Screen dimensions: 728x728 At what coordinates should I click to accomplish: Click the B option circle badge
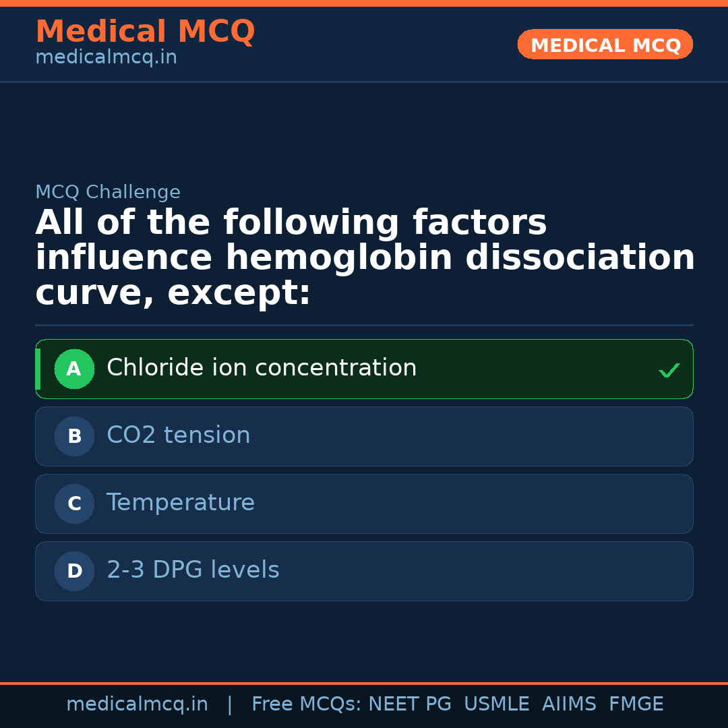click(x=74, y=436)
